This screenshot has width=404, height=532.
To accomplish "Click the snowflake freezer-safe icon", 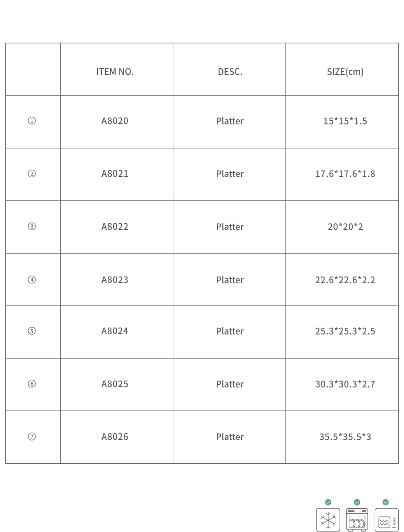I will (x=328, y=520).
